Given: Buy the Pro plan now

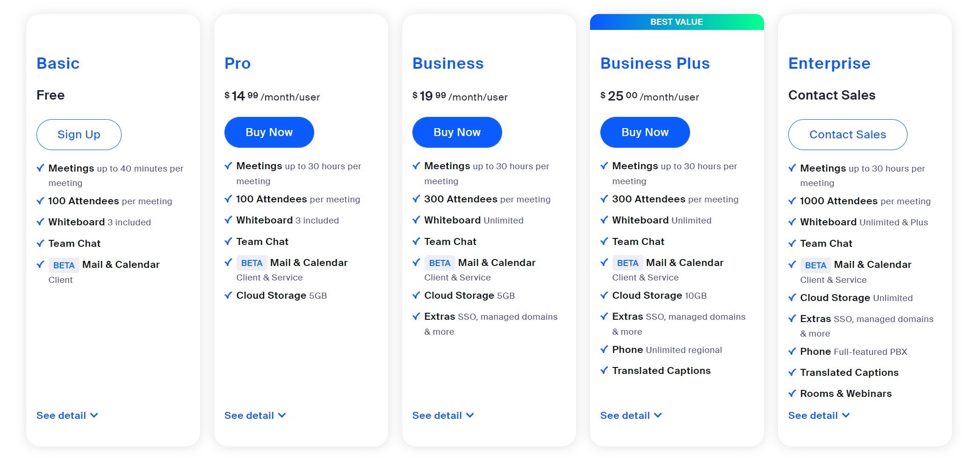Looking at the screenshot, I should pos(269,132).
